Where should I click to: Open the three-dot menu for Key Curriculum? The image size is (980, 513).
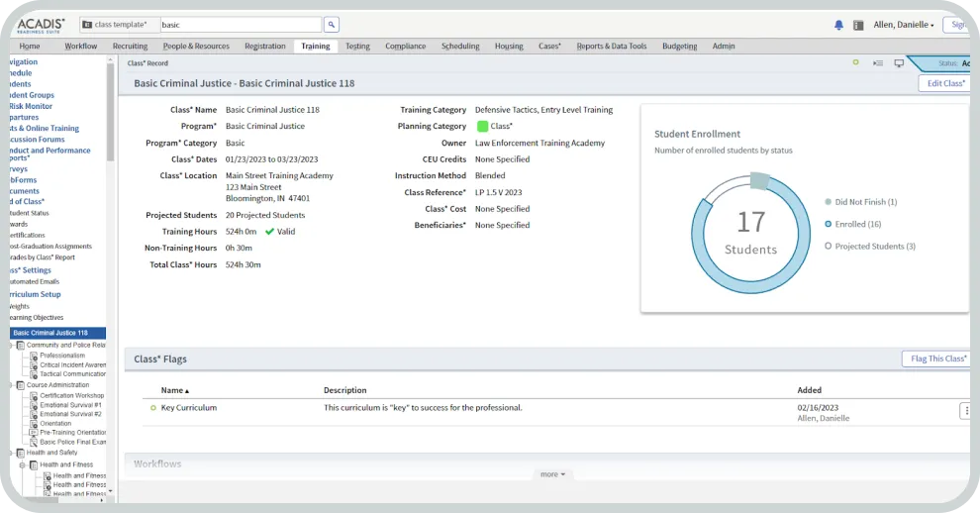965,411
